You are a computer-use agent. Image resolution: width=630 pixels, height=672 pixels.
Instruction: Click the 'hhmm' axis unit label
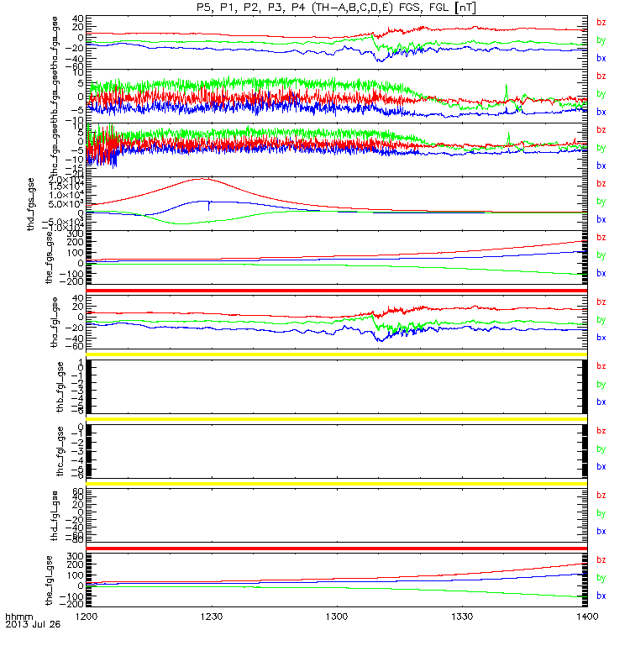coord(18,617)
